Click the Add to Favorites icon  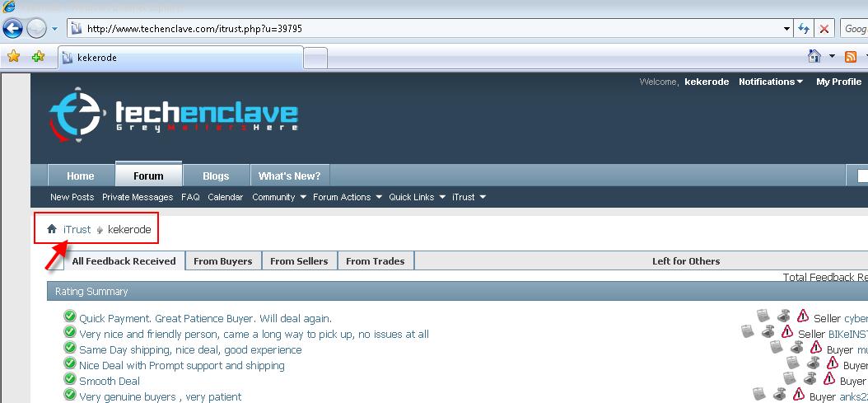click(38, 57)
